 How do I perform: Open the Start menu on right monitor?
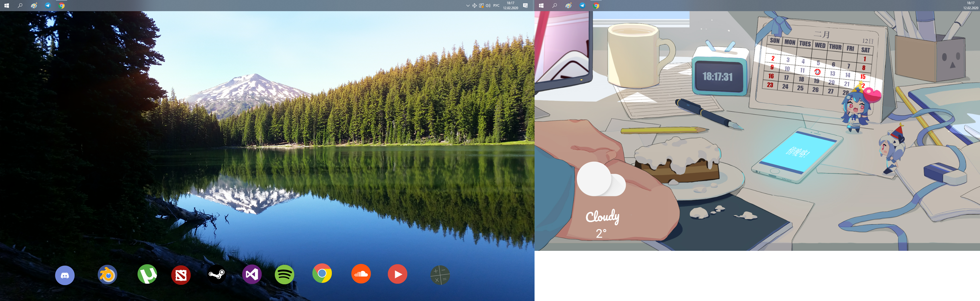pos(541,5)
